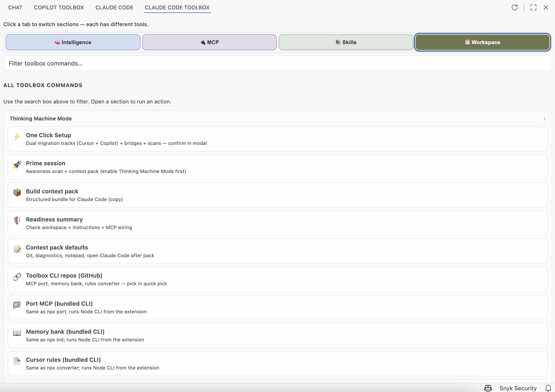Click the Copilot icon in the status bar
The height and width of the screenshot is (392, 555).
[488, 388]
